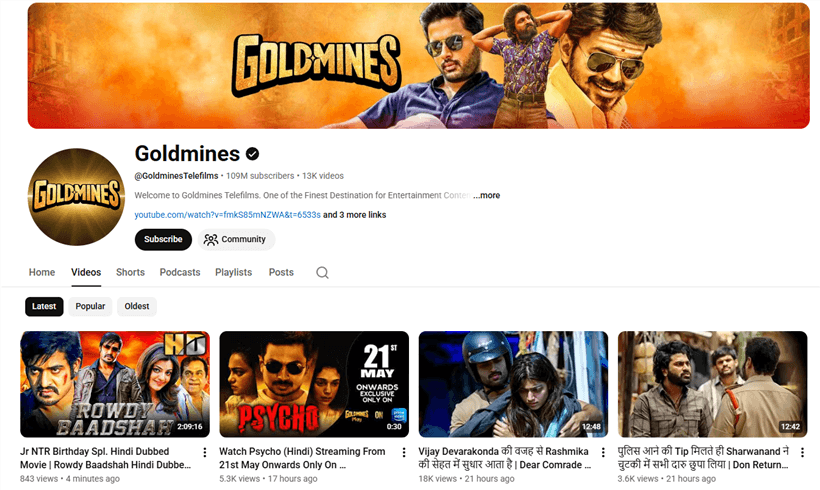Image resolution: width=820 pixels, height=490 pixels.
Task: Open the Rowdy Baadshah video thumbnail
Action: click(x=115, y=384)
